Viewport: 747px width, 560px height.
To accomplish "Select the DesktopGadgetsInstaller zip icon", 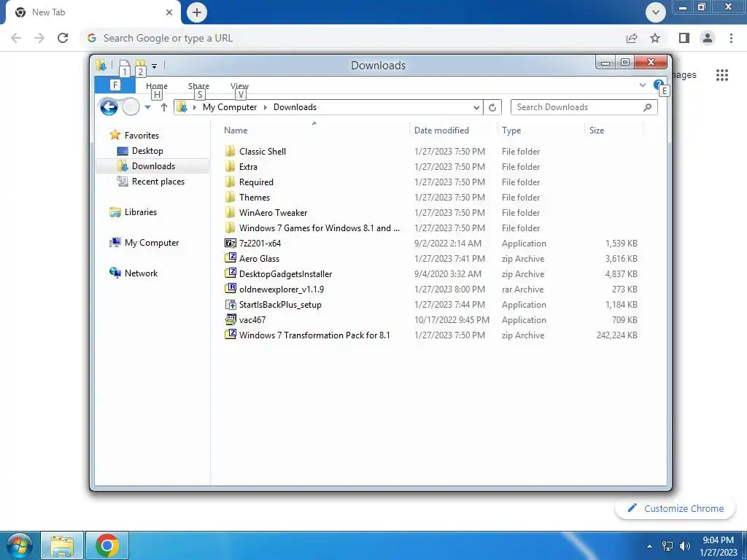I will [230, 274].
